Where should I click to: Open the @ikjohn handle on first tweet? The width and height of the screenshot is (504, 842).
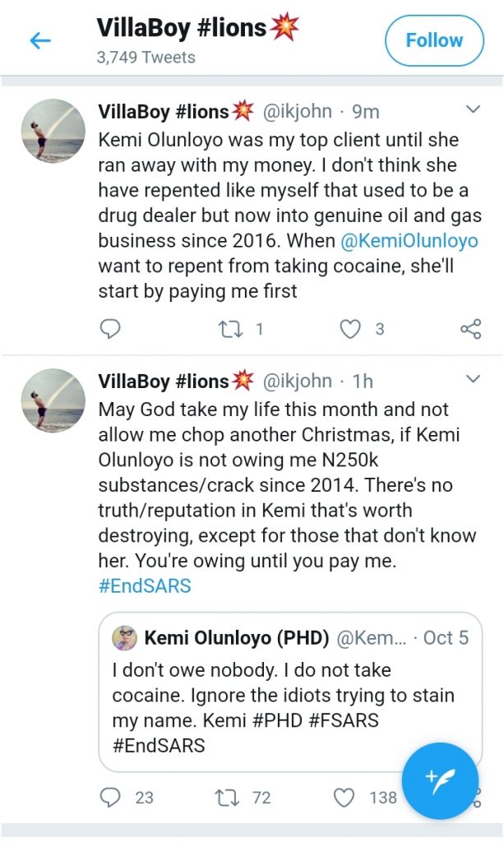coord(297,111)
